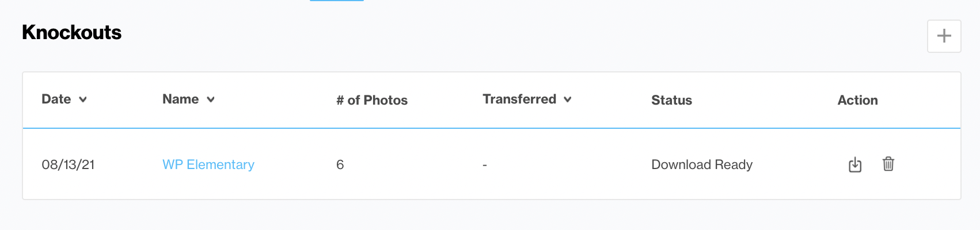Toggle the Name column sort arrow

[x=211, y=99]
